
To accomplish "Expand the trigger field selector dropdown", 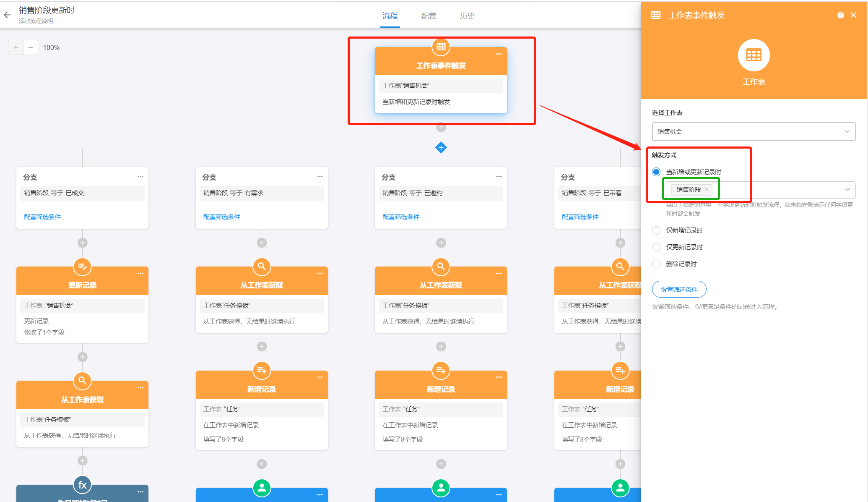I will [x=847, y=189].
